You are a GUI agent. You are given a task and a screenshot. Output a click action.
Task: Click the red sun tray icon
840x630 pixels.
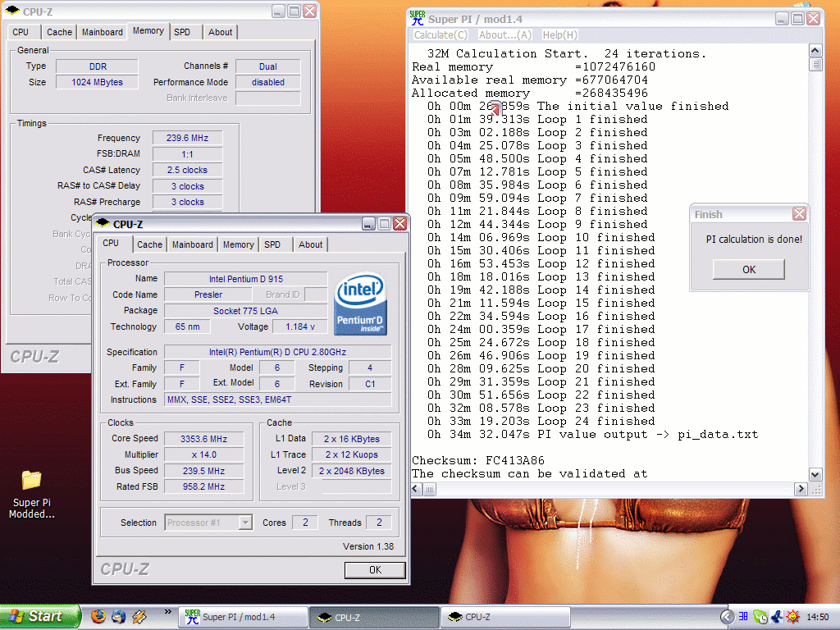pos(793,617)
